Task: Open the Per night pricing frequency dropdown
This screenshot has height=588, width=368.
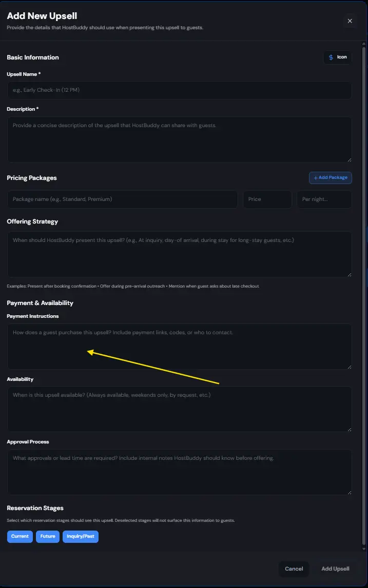Action: pyautogui.click(x=324, y=199)
